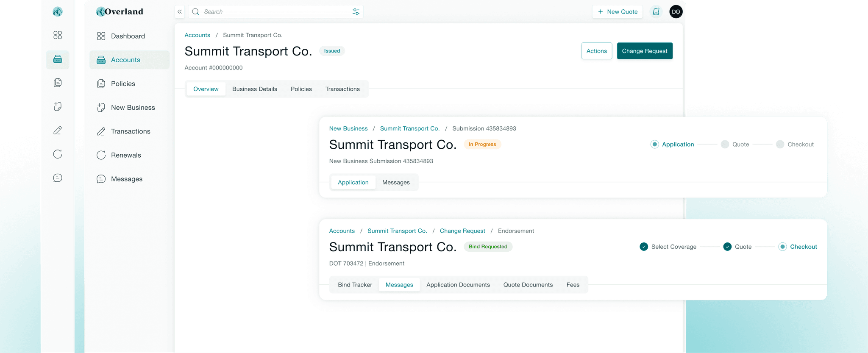Open Renewals icon in collapsed rail
The height and width of the screenshot is (353, 868).
pyautogui.click(x=58, y=154)
